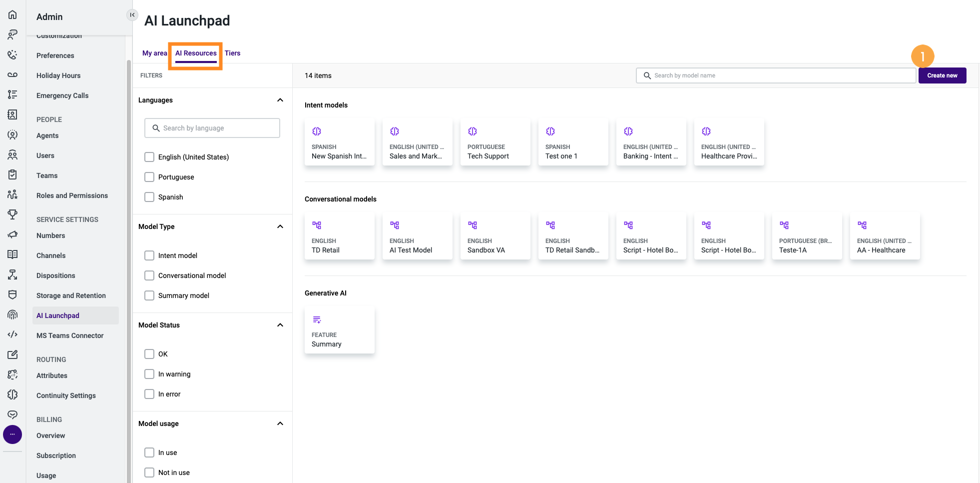The image size is (980, 483).
Task: Click the Create new button
Action: point(942,75)
